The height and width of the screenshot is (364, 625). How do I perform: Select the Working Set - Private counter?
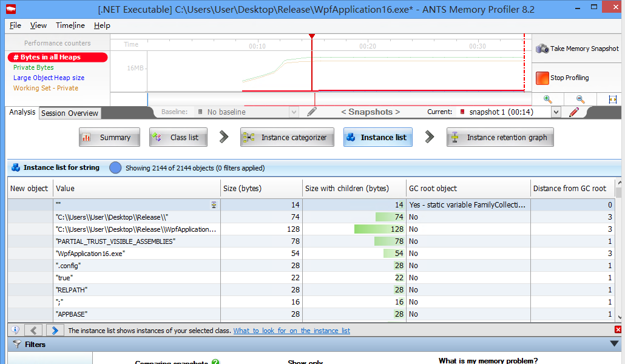pyautogui.click(x=46, y=88)
